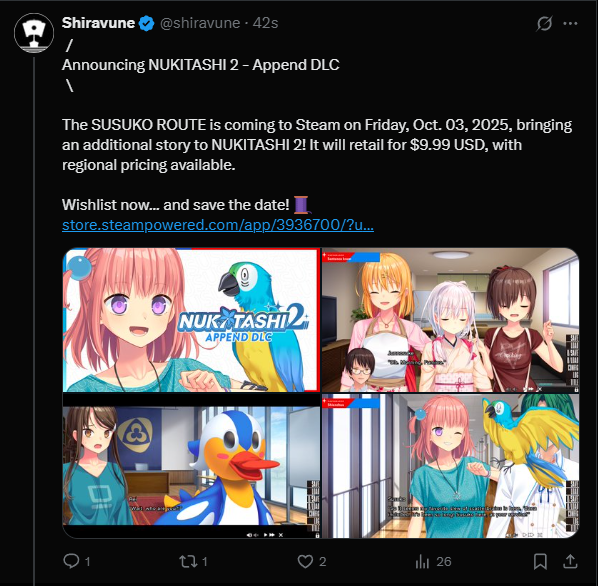Open the Shiravune profile avatar

click(x=34, y=33)
